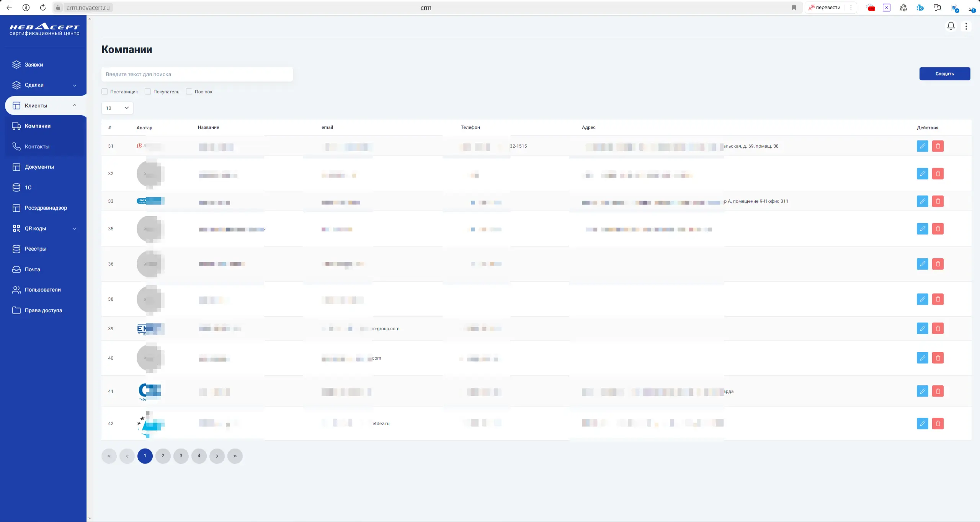980x522 pixels.
Task: Toggle the Пос-пок checkbox
Action: point(189,91)
